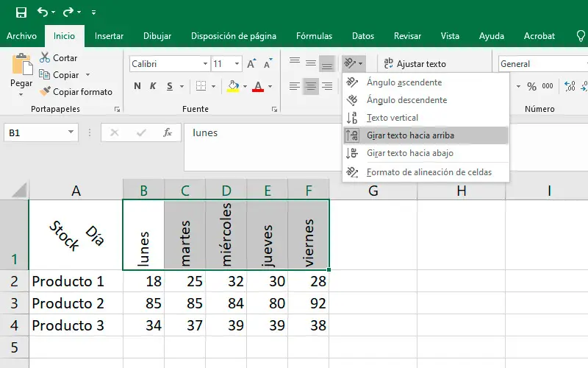
Task: Click the insert function fx icon
Action: [x=168, y=133]
